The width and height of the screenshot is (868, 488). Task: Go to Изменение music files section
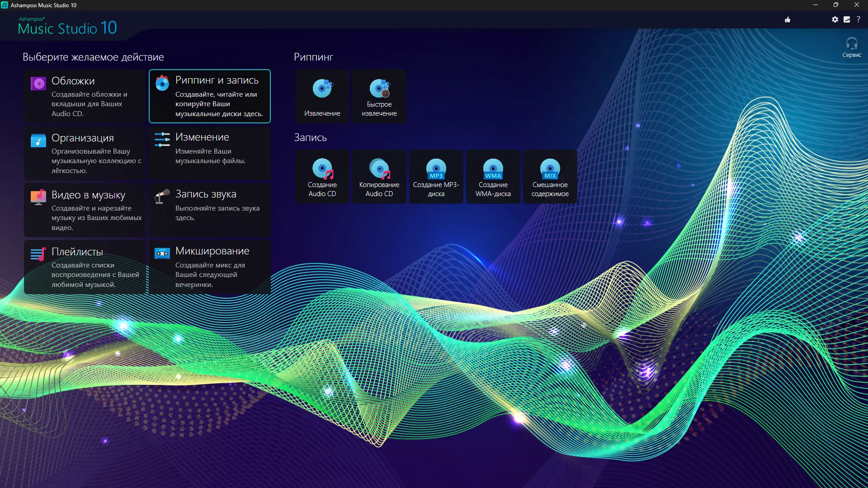point(210,153)
